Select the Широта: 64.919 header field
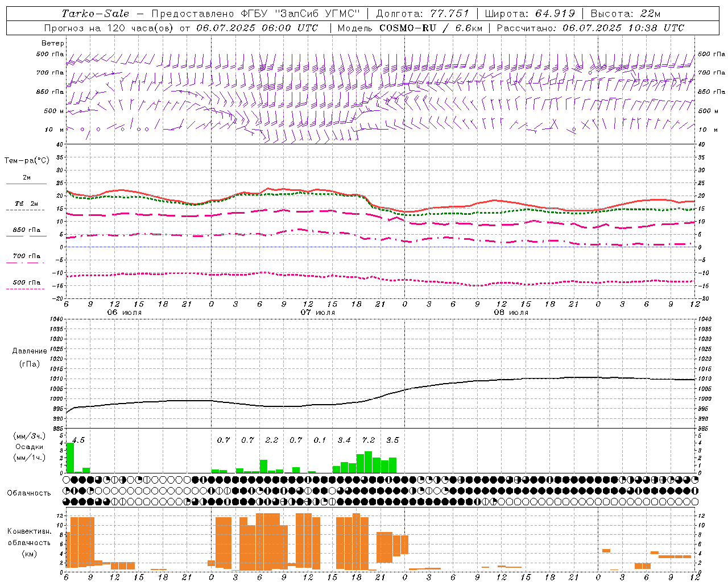The width and height of the screenshot is (728, 582). tap(530, 14)
